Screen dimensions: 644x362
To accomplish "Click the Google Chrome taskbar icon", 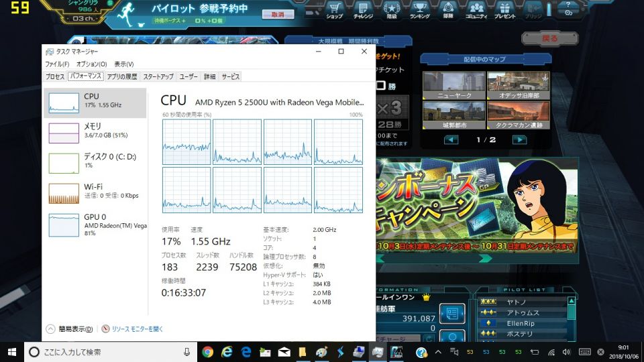I will (x=208, y=352).
